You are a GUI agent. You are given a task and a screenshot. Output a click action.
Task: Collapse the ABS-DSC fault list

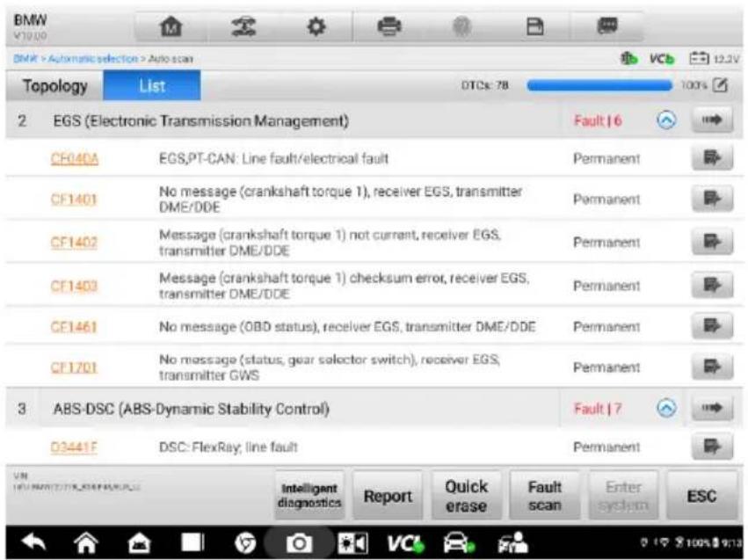click(x=666, y=408)
